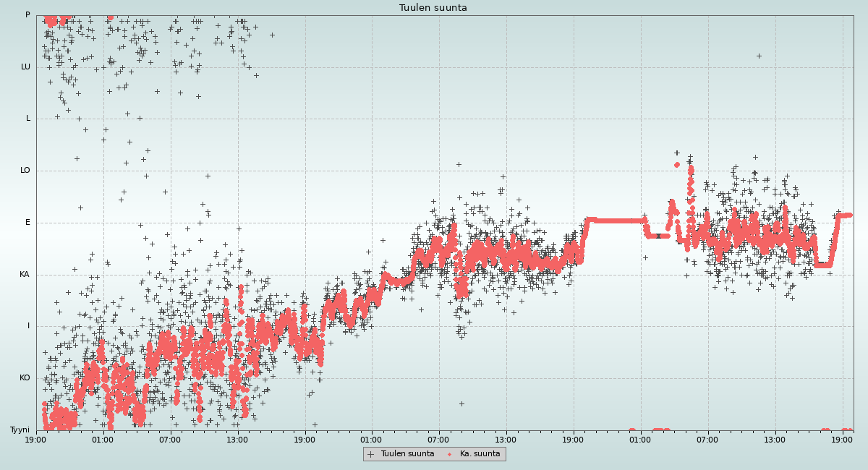
Task: Click the leftmost 19:00 time label
Action: click(36, 440)
